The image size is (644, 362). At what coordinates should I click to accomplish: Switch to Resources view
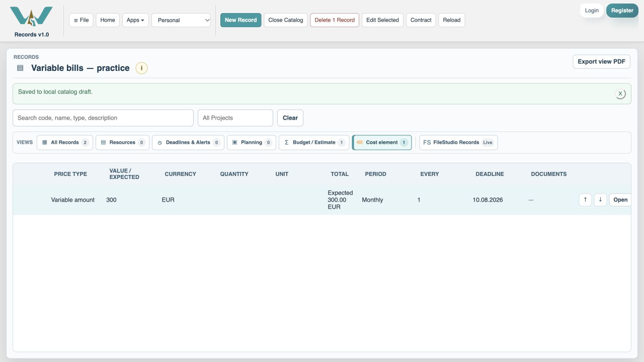[x=122, y=142]
